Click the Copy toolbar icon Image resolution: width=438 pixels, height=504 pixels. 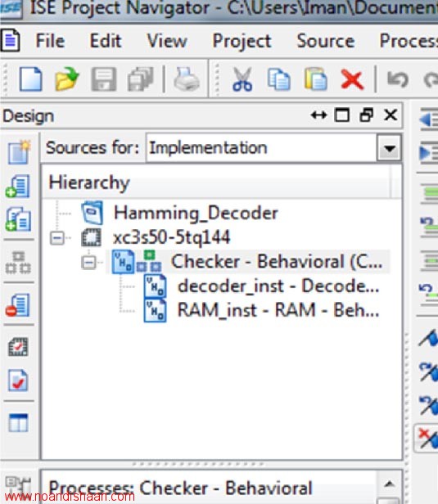tap(279, 79)
